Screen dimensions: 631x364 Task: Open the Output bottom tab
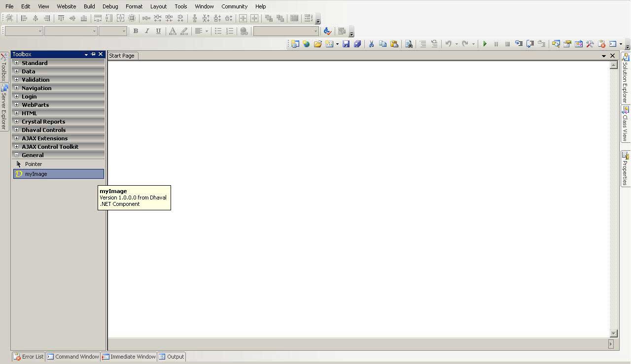coord(172,357)
